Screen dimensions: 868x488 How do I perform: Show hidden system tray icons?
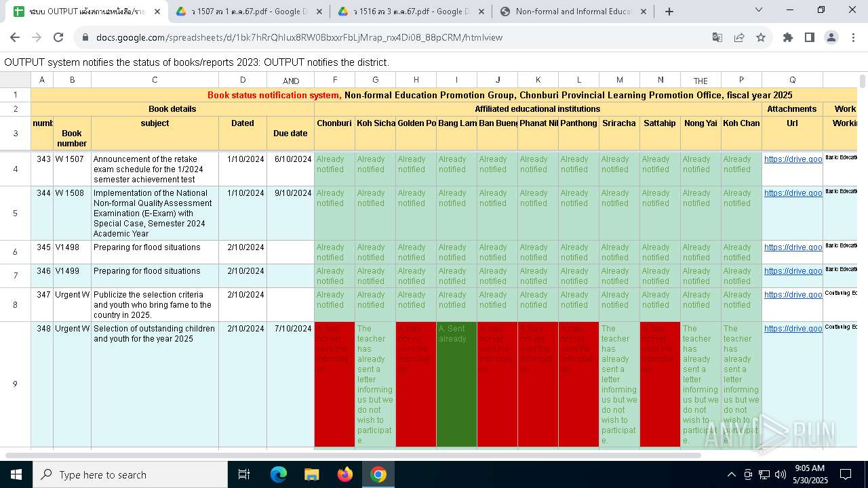[731, 474]
